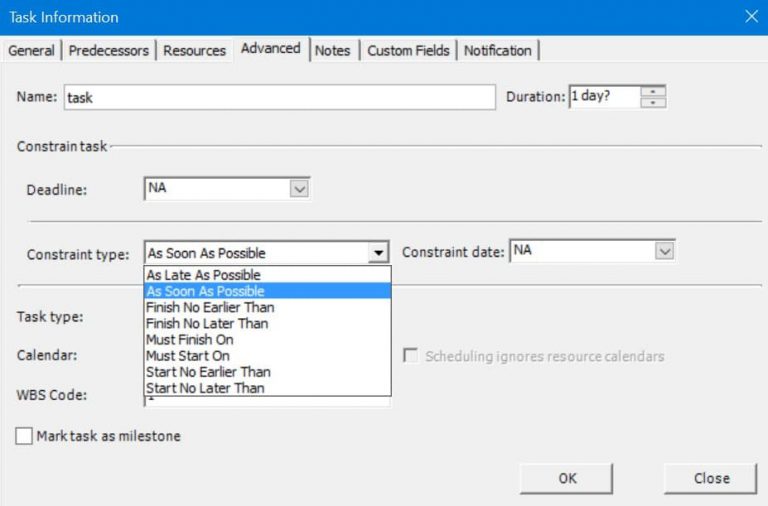768x506 pixels.
Task: Select As Late As Possible option
Action: point(204,275)
